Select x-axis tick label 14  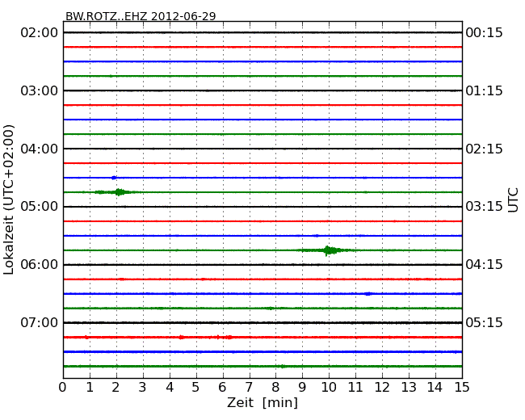pos(435,388)
